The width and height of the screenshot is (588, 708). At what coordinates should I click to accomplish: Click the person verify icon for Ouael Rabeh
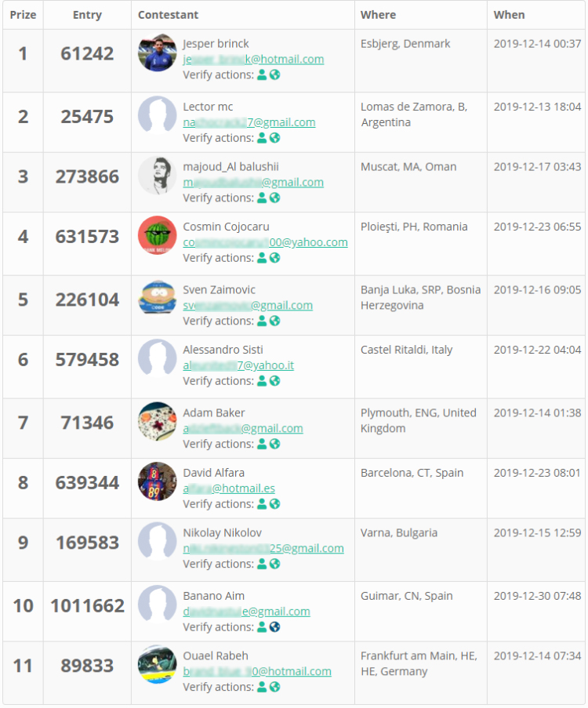coord(262,687)
